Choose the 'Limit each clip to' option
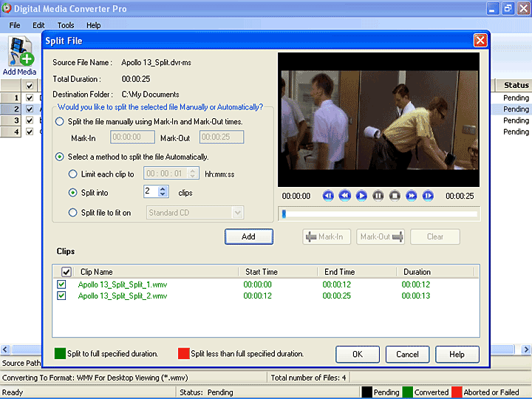Screen dimensions: 532x399 pyautogui.click(x=72, y=174)
